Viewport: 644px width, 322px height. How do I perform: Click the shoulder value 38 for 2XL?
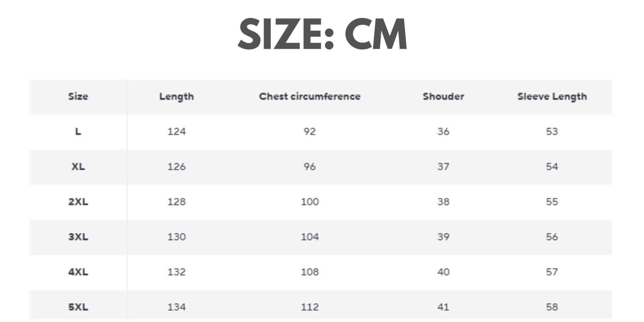(x=443, y=202)
